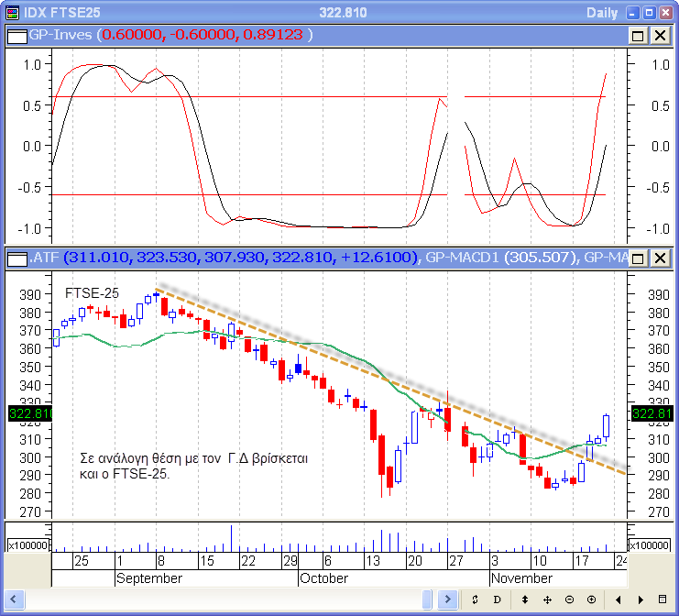Close the GP-Inves indicator pane

click(659, 35)
